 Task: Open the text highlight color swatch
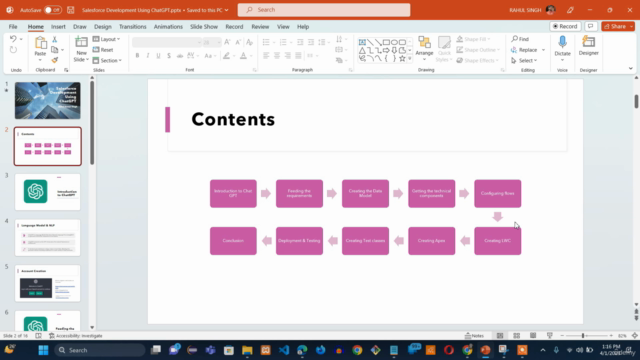[226, 56]
